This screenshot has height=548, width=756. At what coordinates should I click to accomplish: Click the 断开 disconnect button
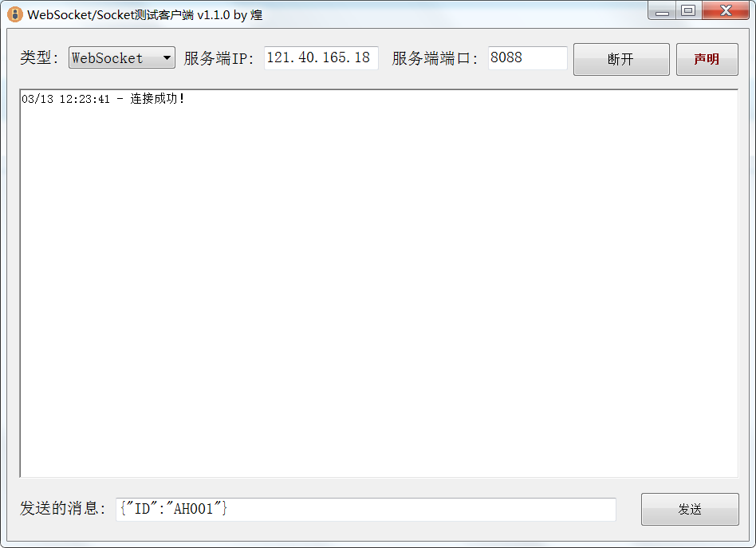click(621, 59)
